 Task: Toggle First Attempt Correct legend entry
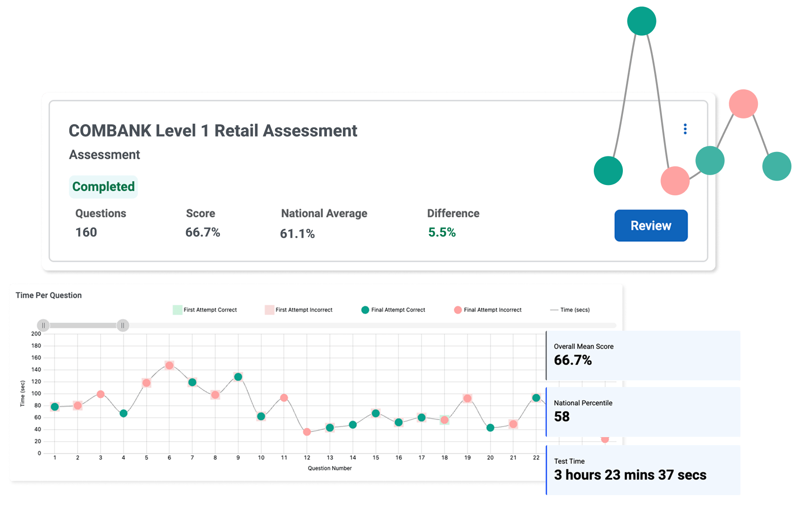[205, 310]
